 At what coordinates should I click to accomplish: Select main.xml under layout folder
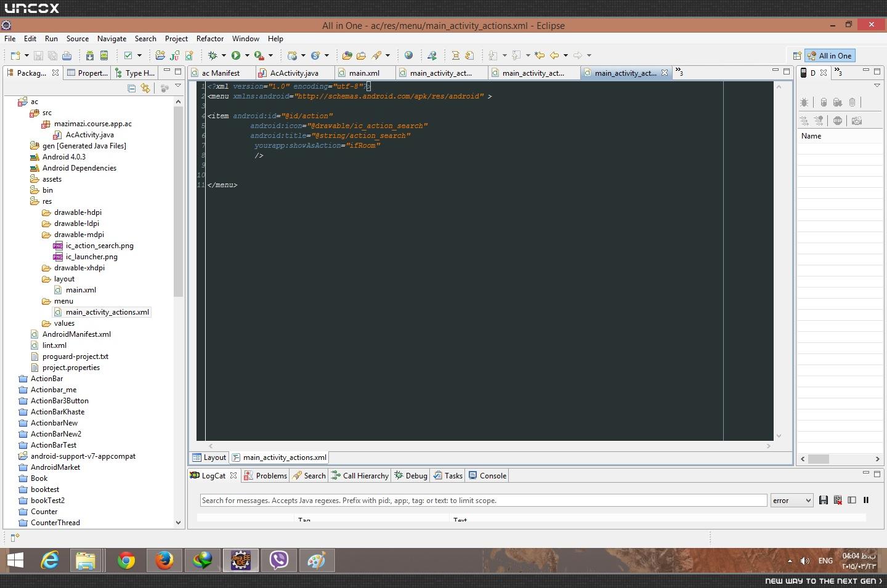(x=81, y=290)
